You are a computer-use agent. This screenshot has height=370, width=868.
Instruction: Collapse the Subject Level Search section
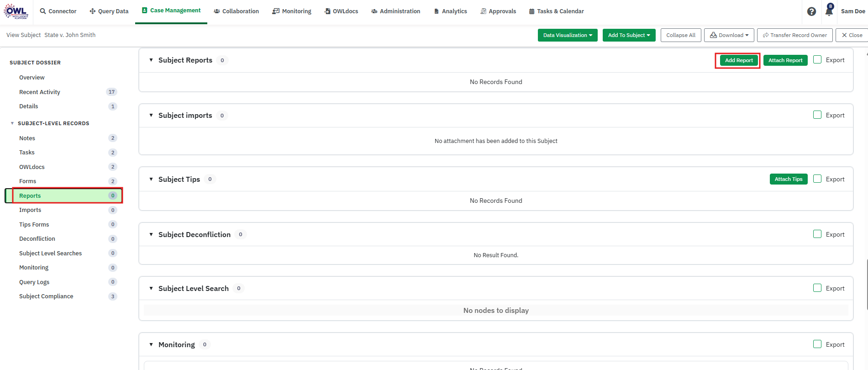tap(151, 288)
